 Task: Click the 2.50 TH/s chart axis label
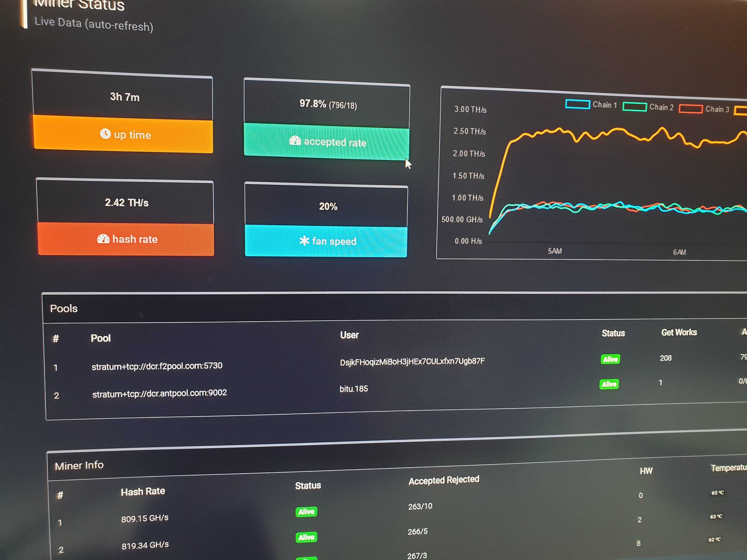tap(469, 131)
